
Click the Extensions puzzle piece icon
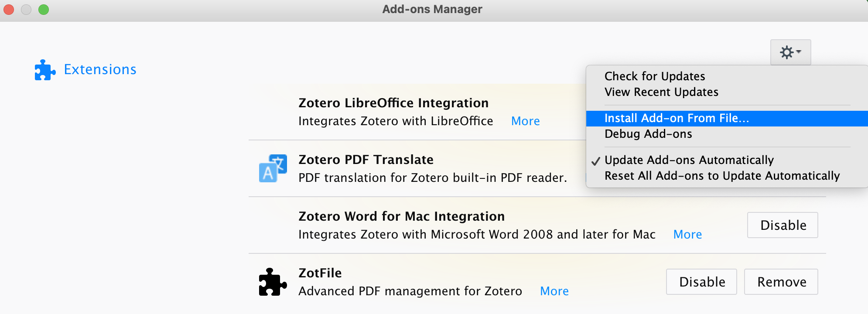(x=45, y=70)
